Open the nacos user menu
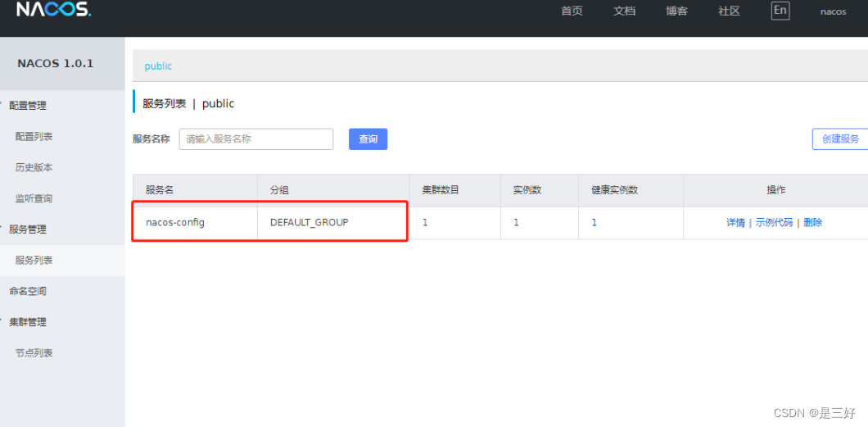The image size is (868, 427). 833,11
